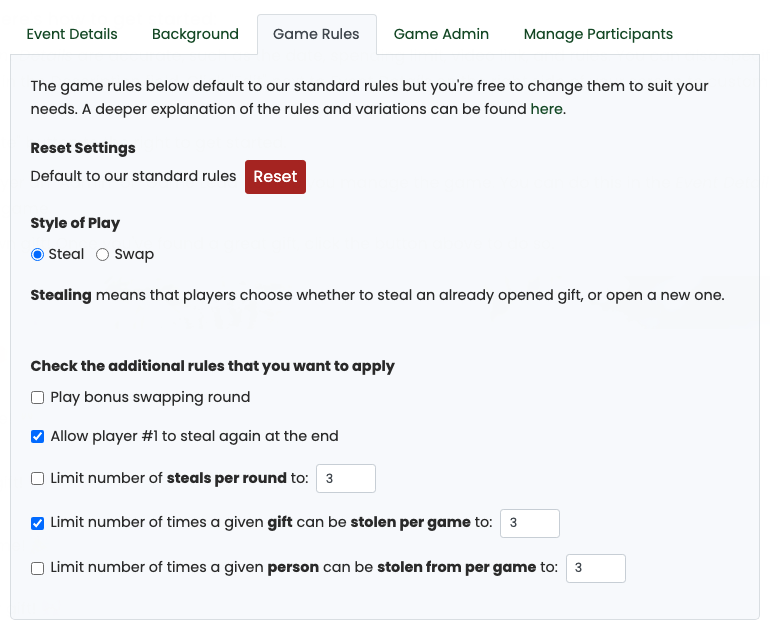Screen dimensions: 770x632
Task: Open the Background tab
Action: 195,34
